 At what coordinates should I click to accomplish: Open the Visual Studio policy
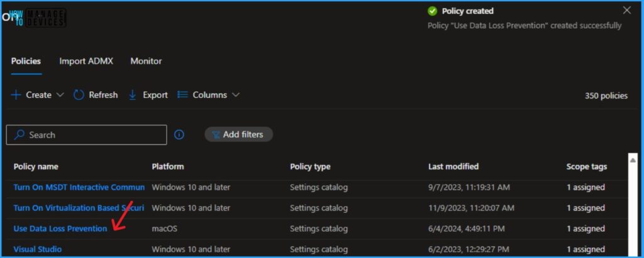(x=37, y=249)
